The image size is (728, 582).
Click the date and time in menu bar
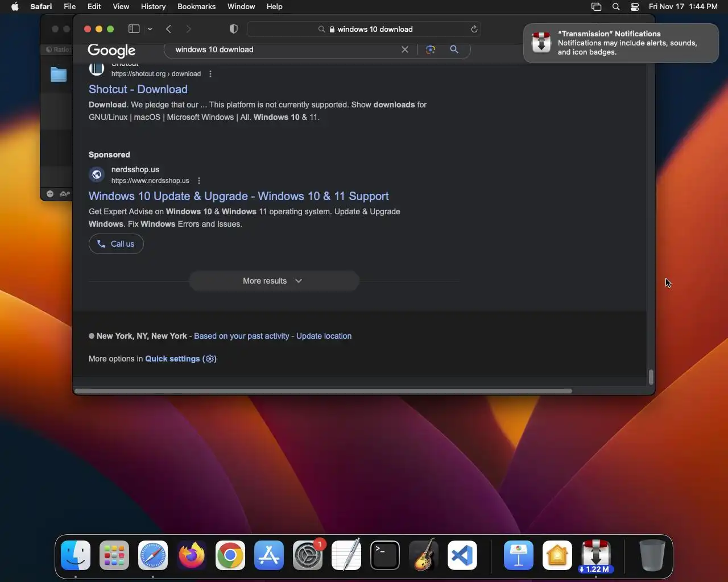point(683,7)
